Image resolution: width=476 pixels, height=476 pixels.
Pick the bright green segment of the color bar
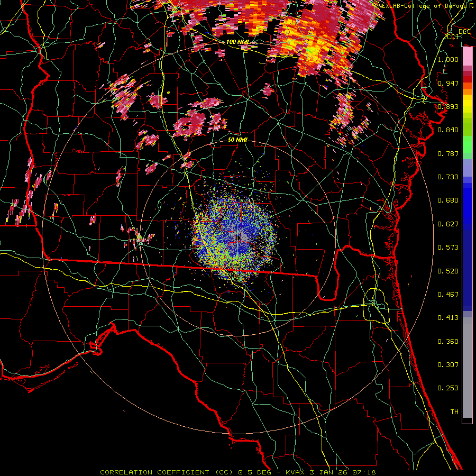[x=467, y=144]
